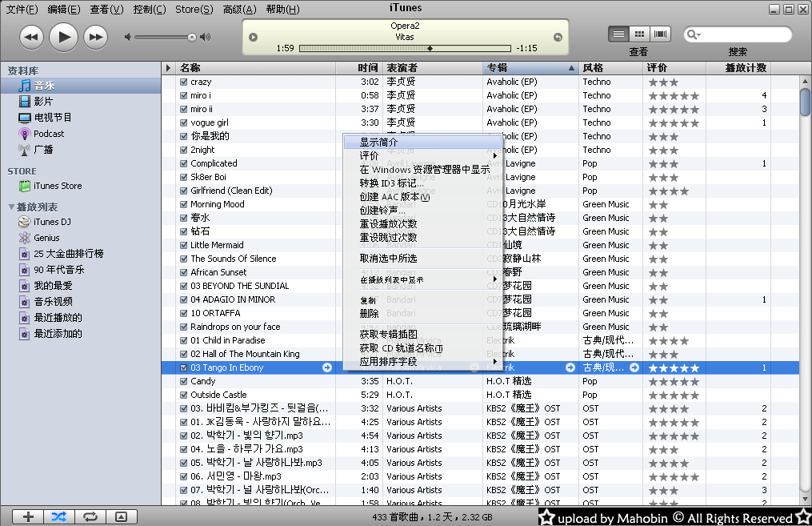Open 90 年代音乐 smart playlist
This screenshot has width=812, height=526.
point(51,270)
